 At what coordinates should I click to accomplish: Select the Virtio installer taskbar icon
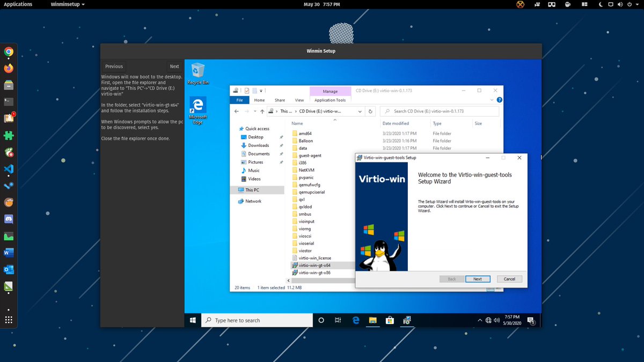tap(407, 320)
